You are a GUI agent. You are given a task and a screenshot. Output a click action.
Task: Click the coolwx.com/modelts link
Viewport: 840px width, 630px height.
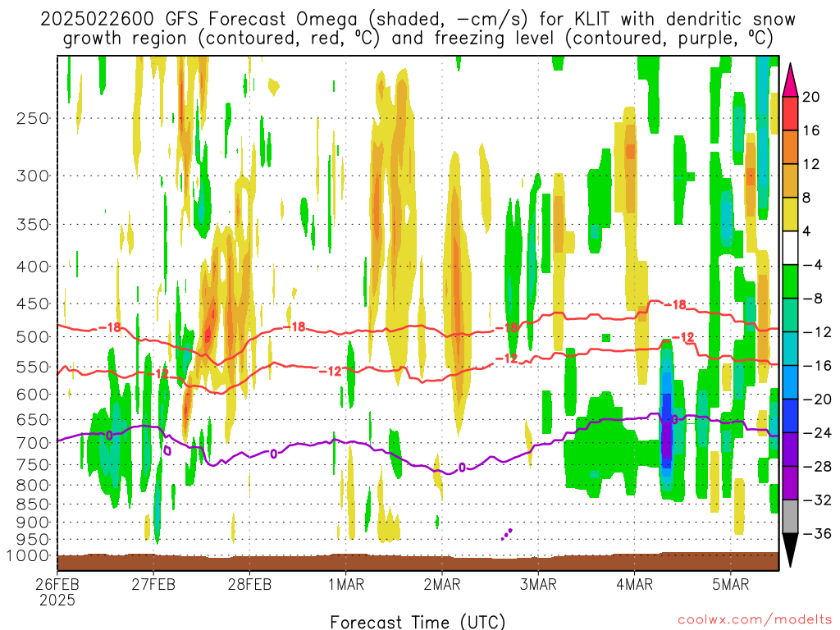(755, 620)
